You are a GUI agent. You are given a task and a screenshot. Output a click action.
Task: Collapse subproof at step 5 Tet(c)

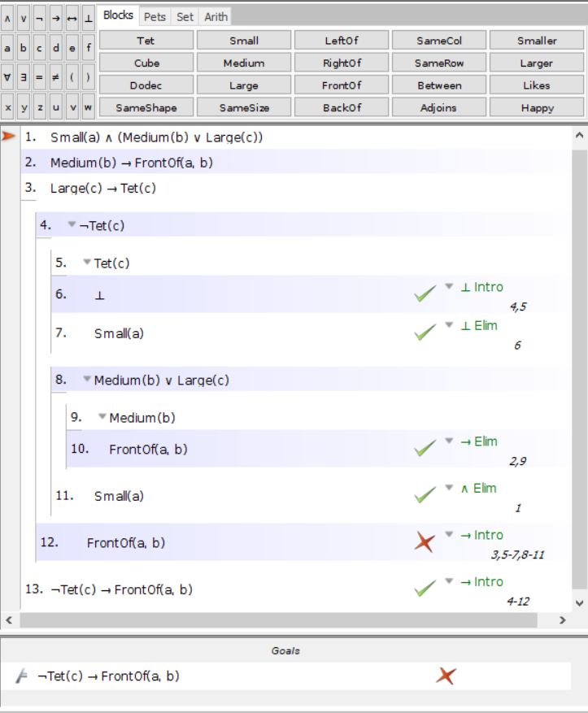pos(87,262)
